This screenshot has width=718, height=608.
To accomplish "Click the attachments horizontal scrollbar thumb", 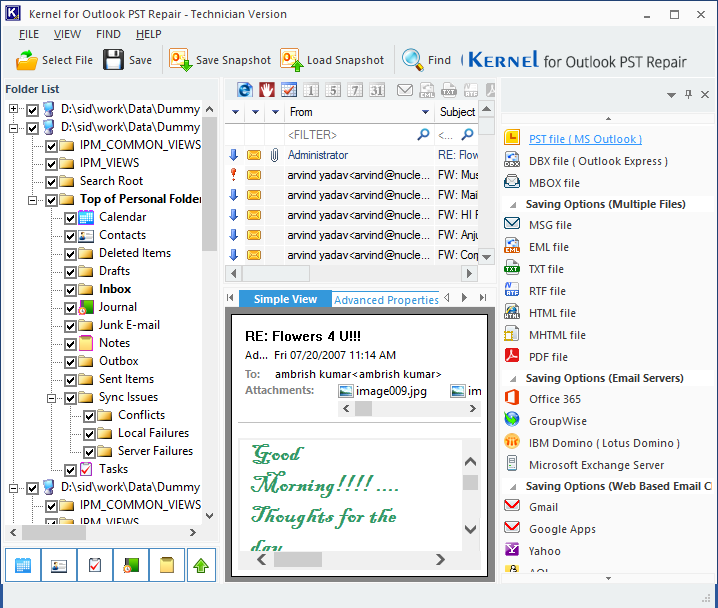I will pyautogui.click(x=364, y=408).
